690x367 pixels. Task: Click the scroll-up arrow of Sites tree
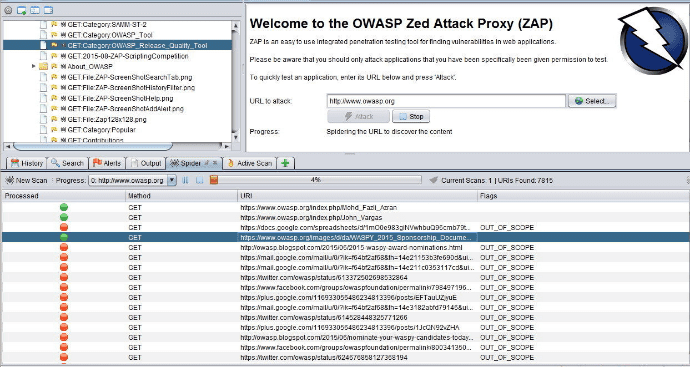coord(235,26)
